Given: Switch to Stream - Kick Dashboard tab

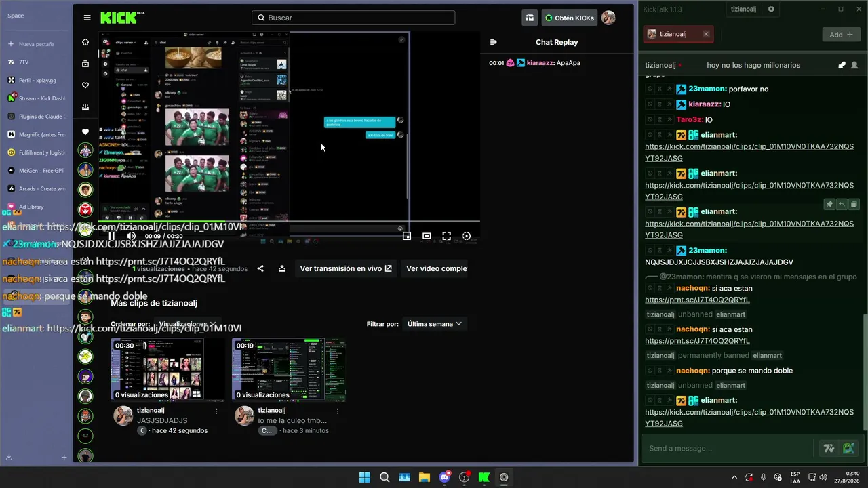Looking at the screenshot, I should click(x=36, y=98).
